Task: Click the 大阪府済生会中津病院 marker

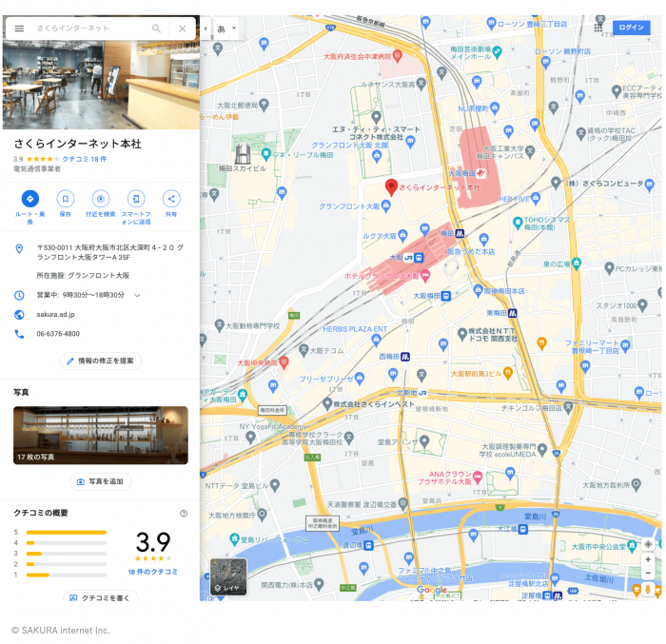Action: pos(397,55)
